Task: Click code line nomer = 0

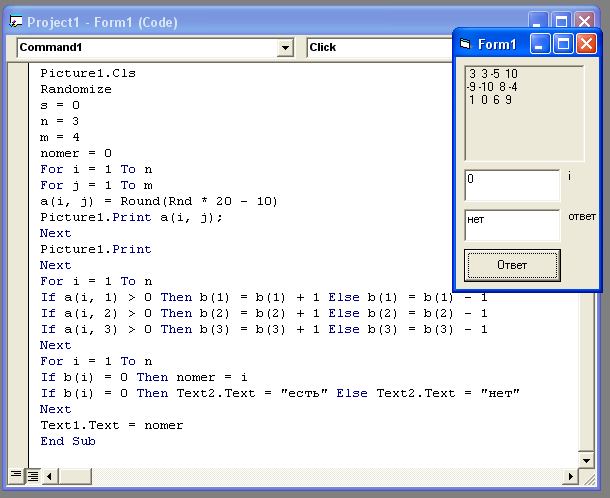Action: tap(76, 153)
